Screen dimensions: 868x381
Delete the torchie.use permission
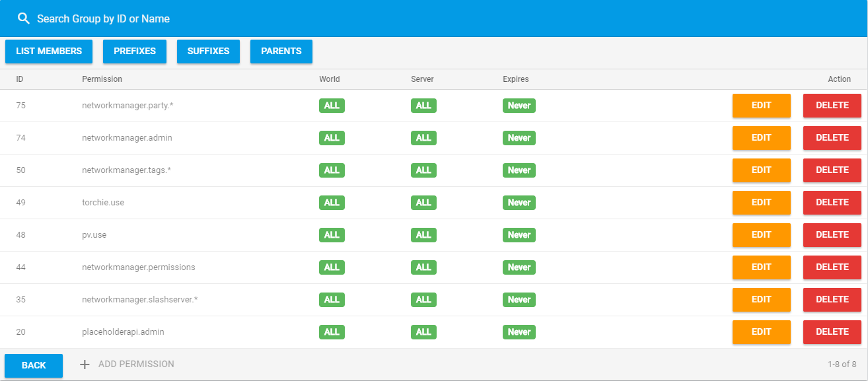(x=832, y=203)
